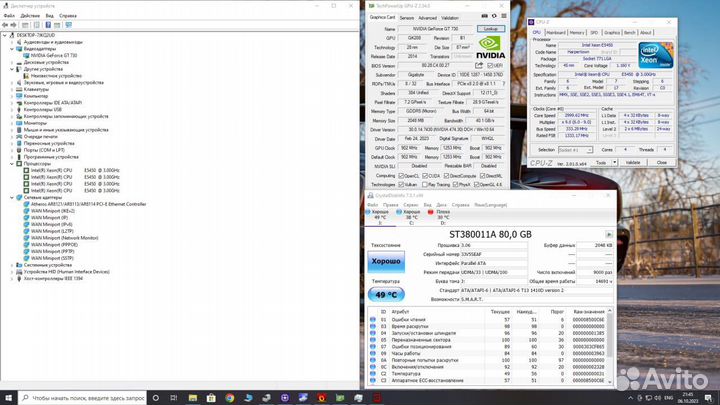Click the GPU-Z refresh icon

(x=494, y=16)
